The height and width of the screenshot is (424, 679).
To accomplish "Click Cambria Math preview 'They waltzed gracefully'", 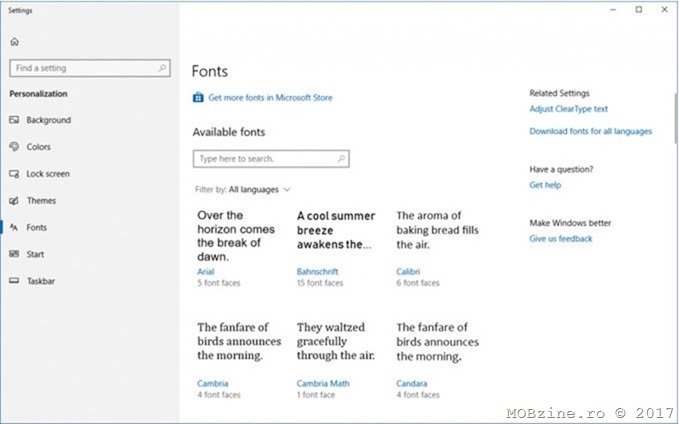I will coord(336,341).
